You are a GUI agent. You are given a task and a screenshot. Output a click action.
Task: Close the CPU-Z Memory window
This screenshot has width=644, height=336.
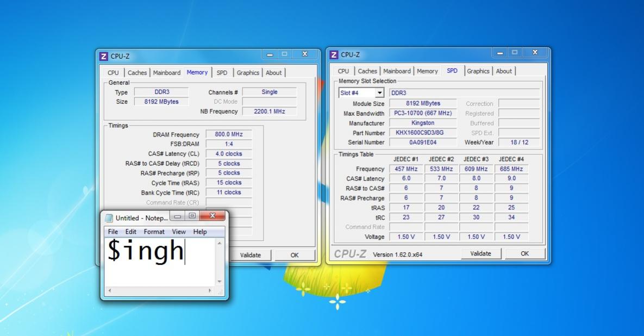305,54
